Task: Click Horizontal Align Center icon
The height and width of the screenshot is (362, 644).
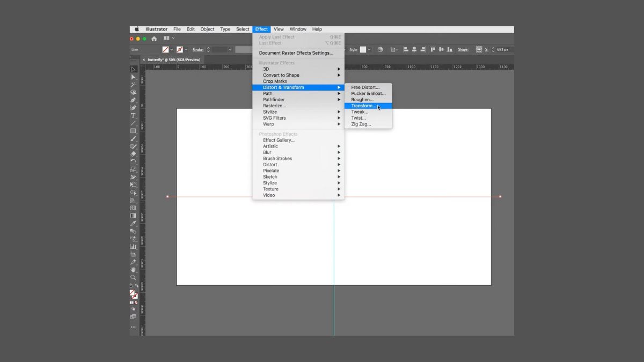Action: [x=414, y=49]
